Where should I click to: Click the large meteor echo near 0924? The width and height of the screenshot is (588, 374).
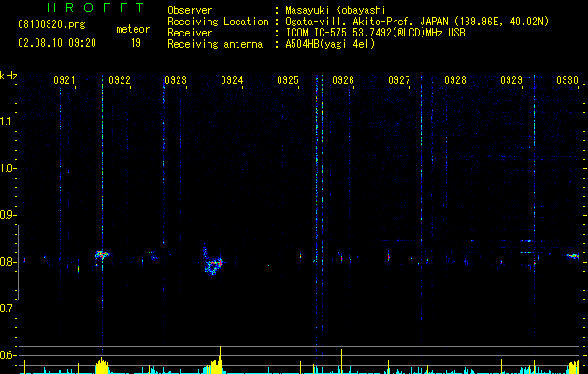pos(213,262)
